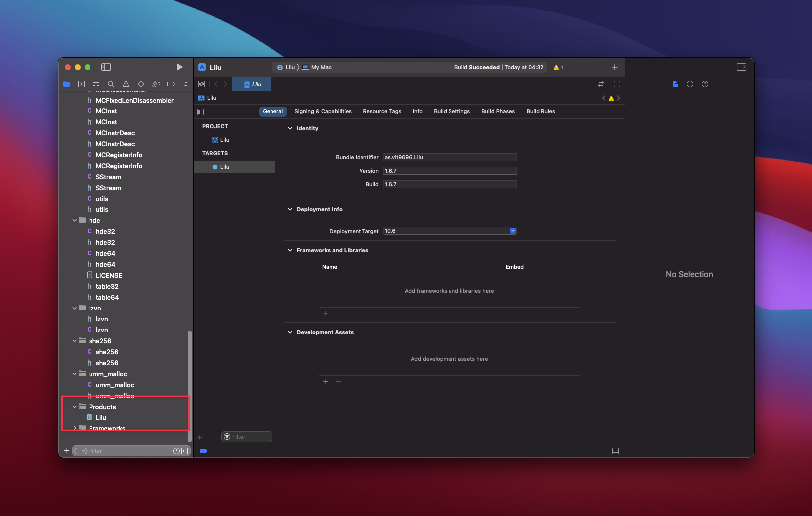Open the Build Phases tab
The width and height of the screenshot is (812, 516).
[498, 111]
